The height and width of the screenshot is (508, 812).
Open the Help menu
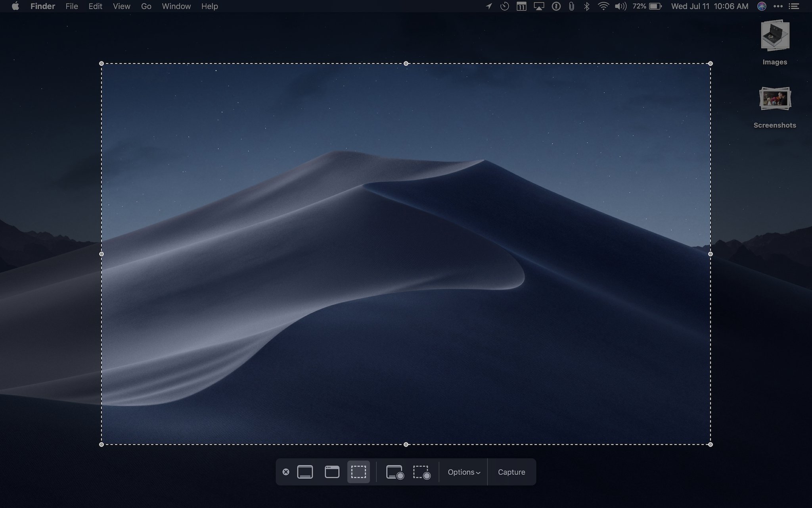pos(209,6)
